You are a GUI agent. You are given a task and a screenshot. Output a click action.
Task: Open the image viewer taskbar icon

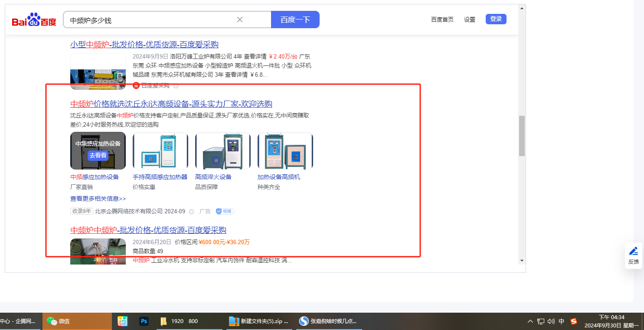tap(123, 321)
